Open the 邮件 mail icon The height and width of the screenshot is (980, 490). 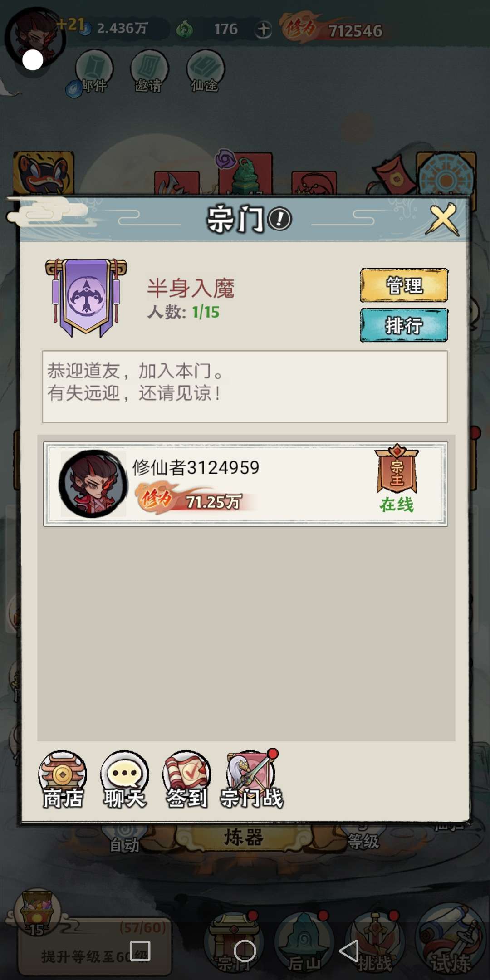94,72
